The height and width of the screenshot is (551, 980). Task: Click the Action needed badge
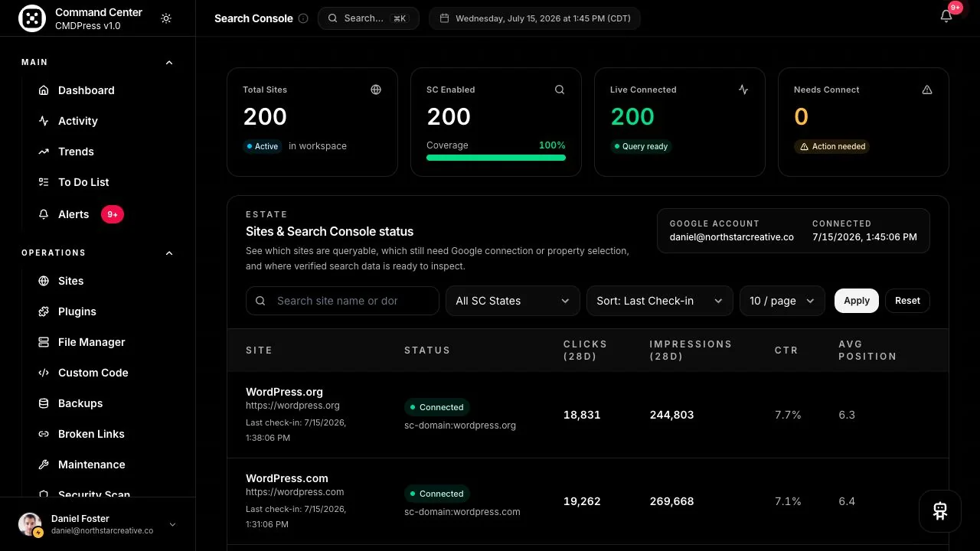click(831, 146)
